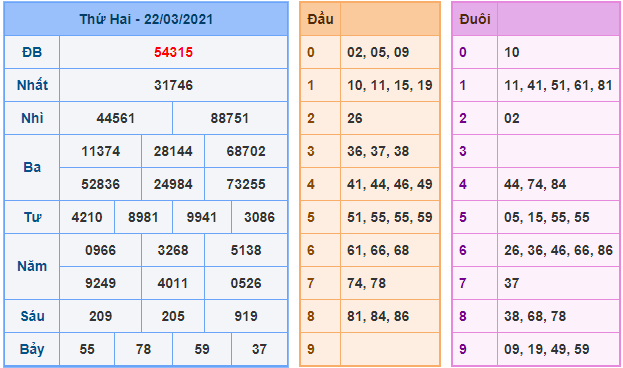The image size is (623, 368).
Task: Select Đuôi row values 26, 36, 46, 66, 86
Action: 559,250
